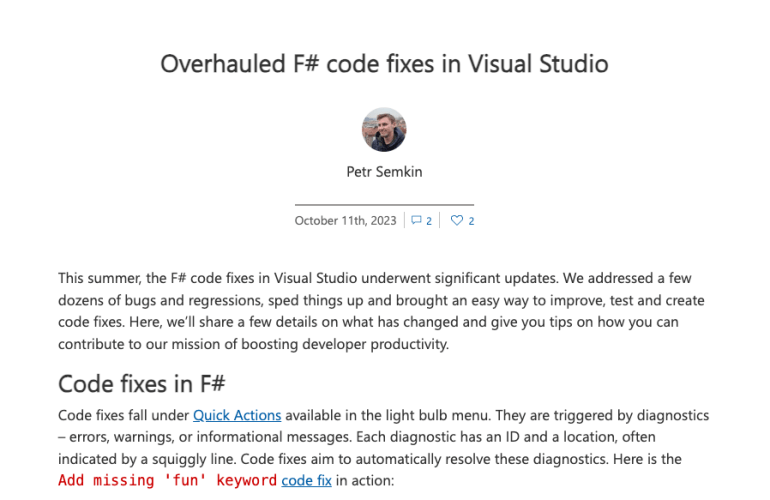770x500 pixels.
Task: Click the words 'in action:' after code fix link
Action: pos(365,481)
